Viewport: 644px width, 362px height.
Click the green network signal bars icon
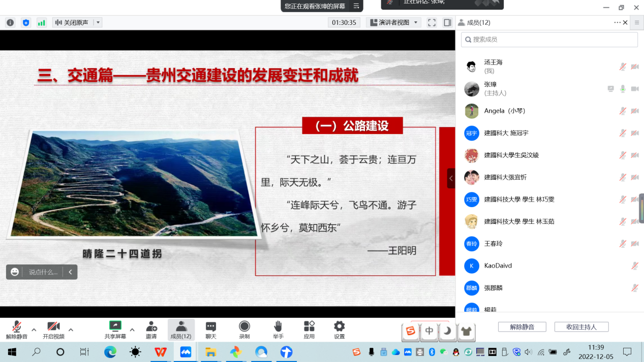pyautogui.click(x=42, y=23)
